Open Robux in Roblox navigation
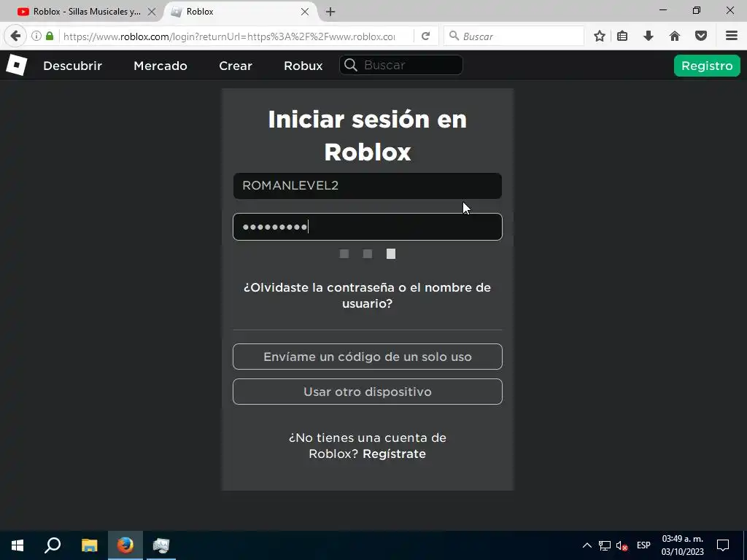The width and height of the screenshot is (747, 560). click(x=303, y=66)
